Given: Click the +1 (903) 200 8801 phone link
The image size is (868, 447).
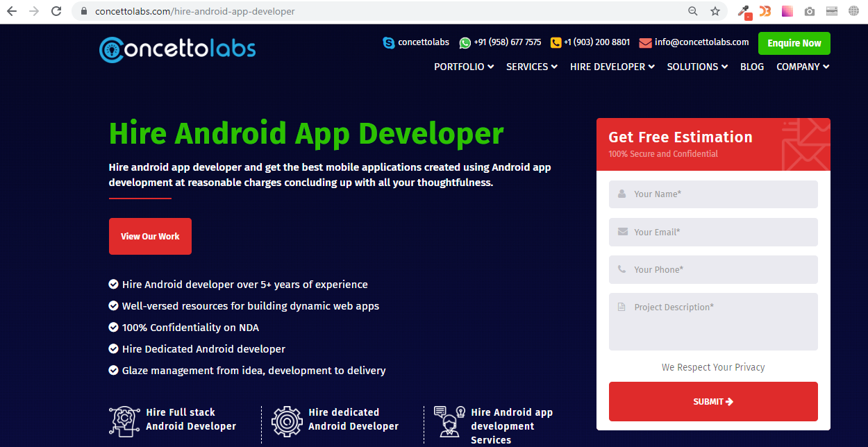Looking at the screenshot, I should point(597,42).
